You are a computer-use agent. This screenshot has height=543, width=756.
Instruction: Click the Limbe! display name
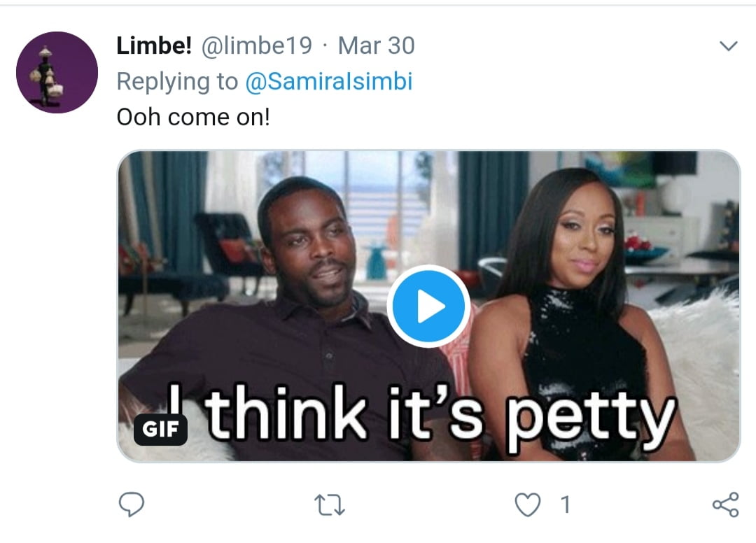155,46
